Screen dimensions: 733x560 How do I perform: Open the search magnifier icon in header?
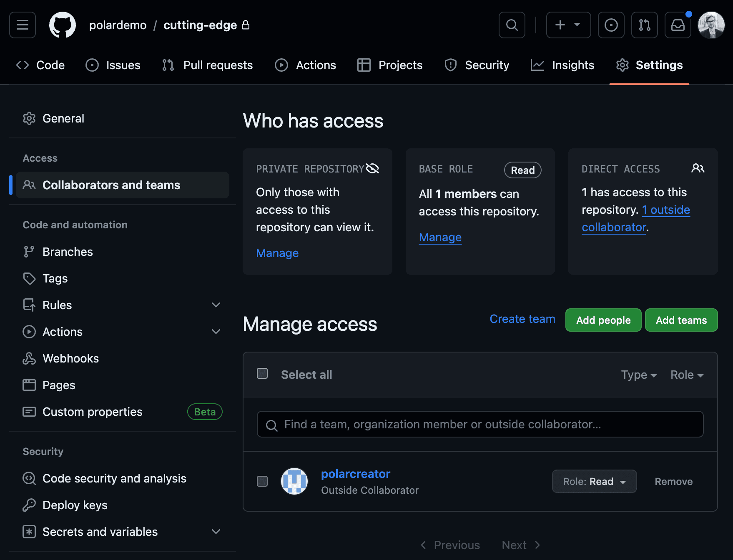(512, 25)
